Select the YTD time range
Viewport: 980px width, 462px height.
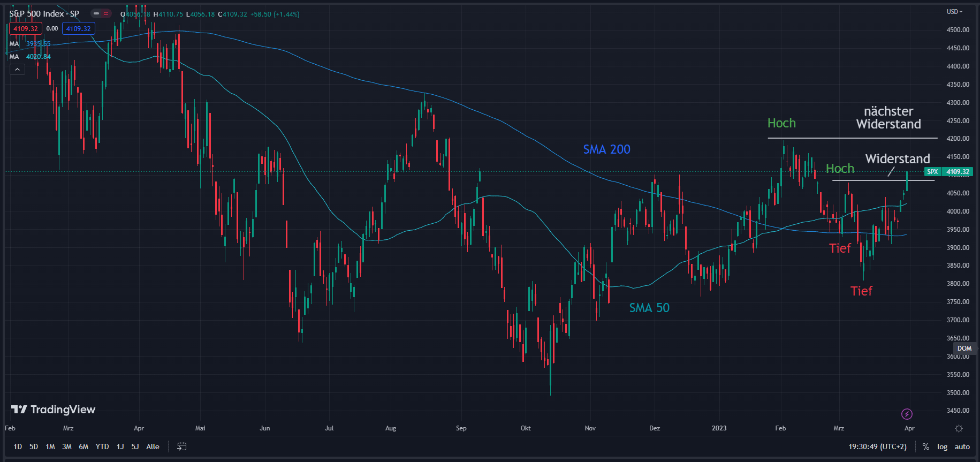click(x=102, y=446)
